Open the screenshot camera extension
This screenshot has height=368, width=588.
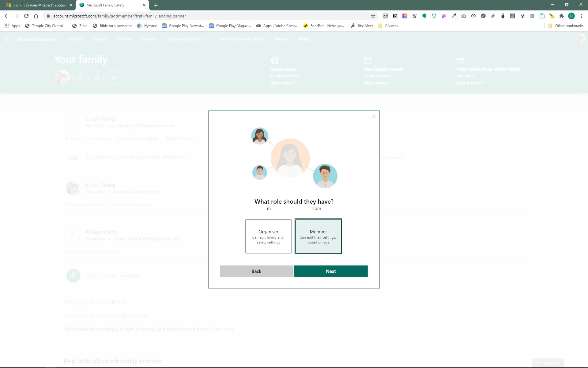(464, 16)
